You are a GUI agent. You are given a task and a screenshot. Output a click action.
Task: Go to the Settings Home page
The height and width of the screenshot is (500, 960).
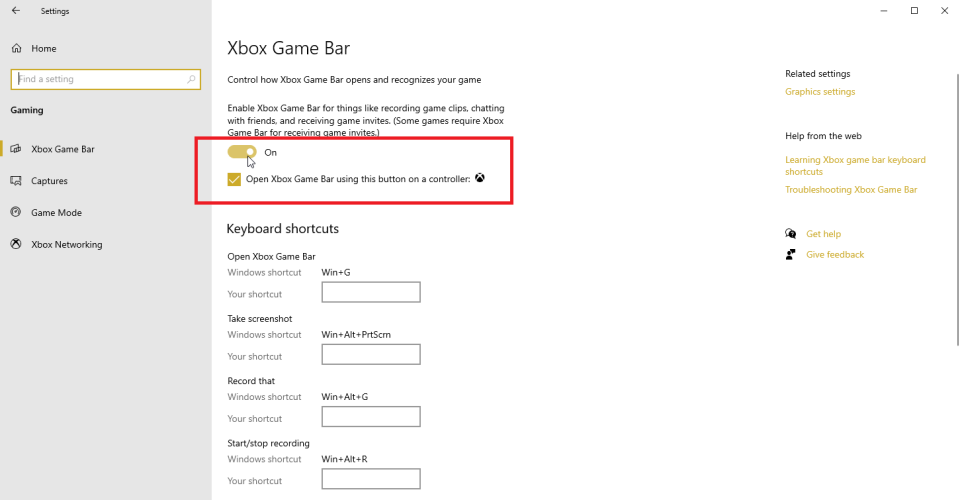click(x=43, y=48)
